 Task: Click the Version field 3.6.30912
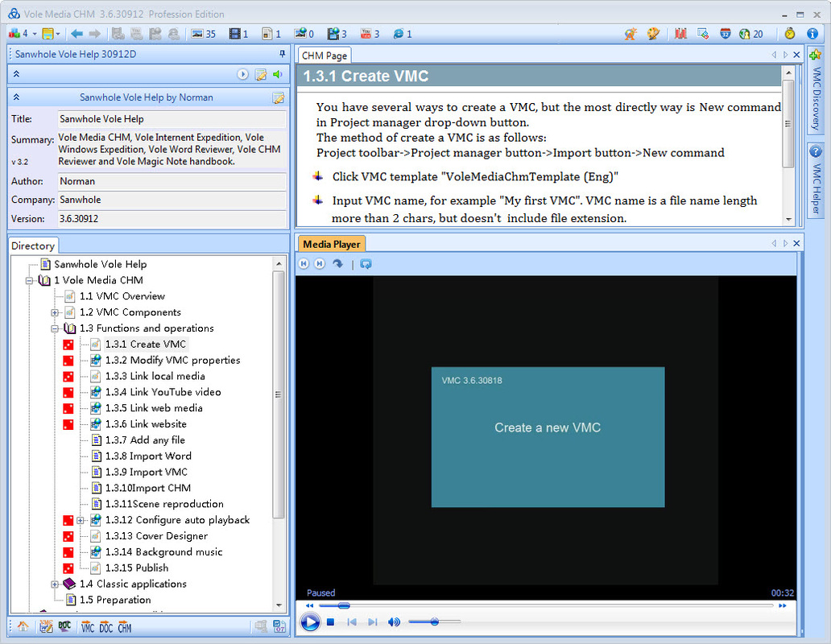(172, 219)
